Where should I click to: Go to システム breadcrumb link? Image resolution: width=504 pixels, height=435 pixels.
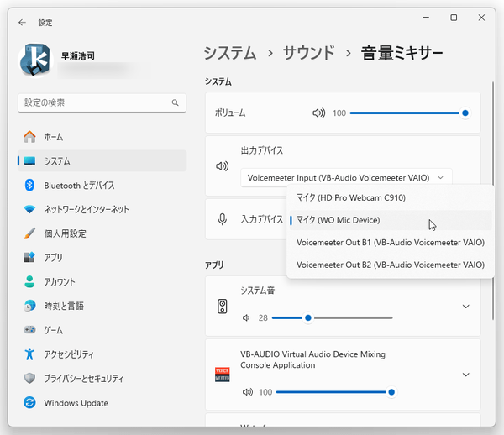[x=230, y=53]
